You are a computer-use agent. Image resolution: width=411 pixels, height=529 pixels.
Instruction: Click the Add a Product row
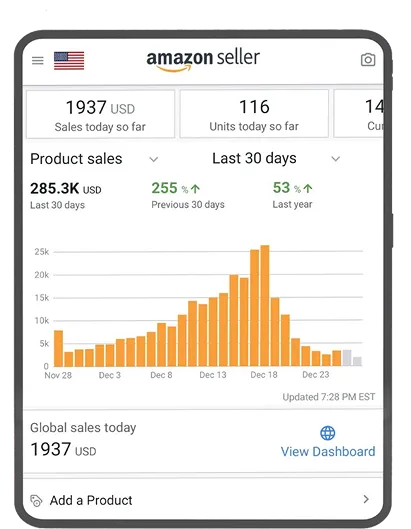click(203, 500)
